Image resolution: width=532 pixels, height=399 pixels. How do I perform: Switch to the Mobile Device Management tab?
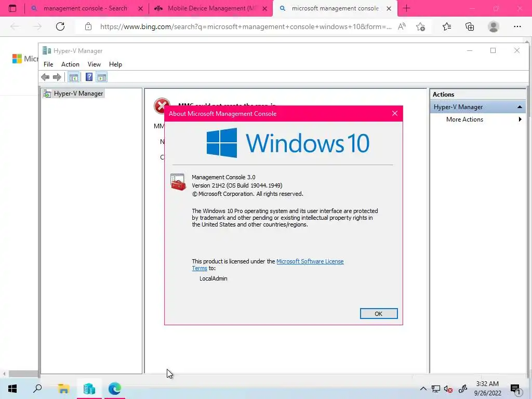coord(212,8)
